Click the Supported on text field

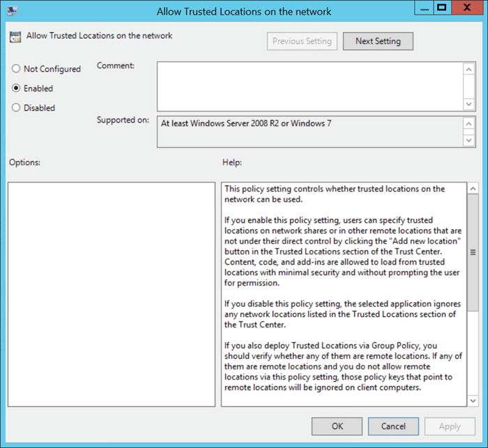tap(310, 132)
